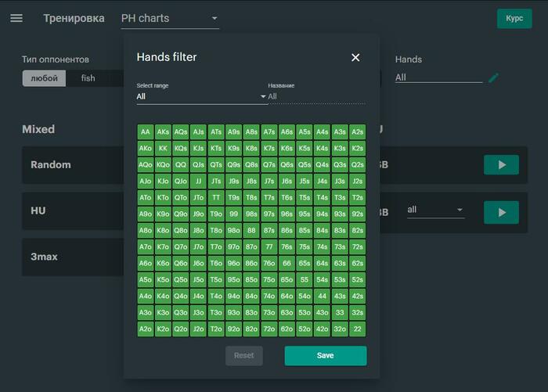Open the hamburger navigation menu
Viewport: 548px width, 392px height.
pos(16,18)
